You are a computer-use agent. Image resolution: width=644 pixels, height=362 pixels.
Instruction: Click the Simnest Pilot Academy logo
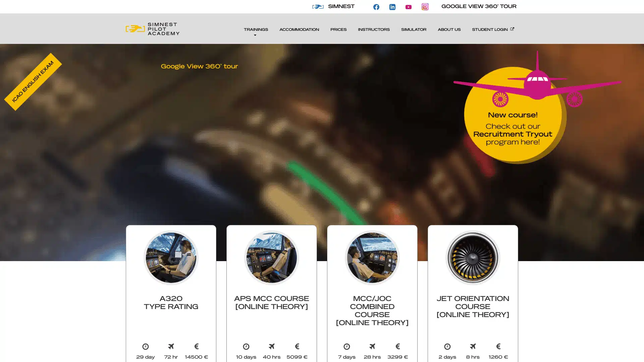(153, 29)
